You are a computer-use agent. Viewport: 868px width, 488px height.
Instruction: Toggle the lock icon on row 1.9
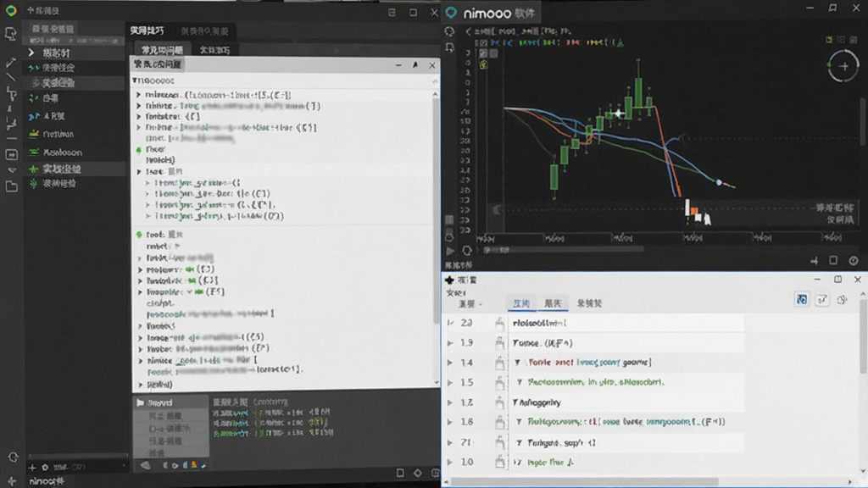point(499,343)
